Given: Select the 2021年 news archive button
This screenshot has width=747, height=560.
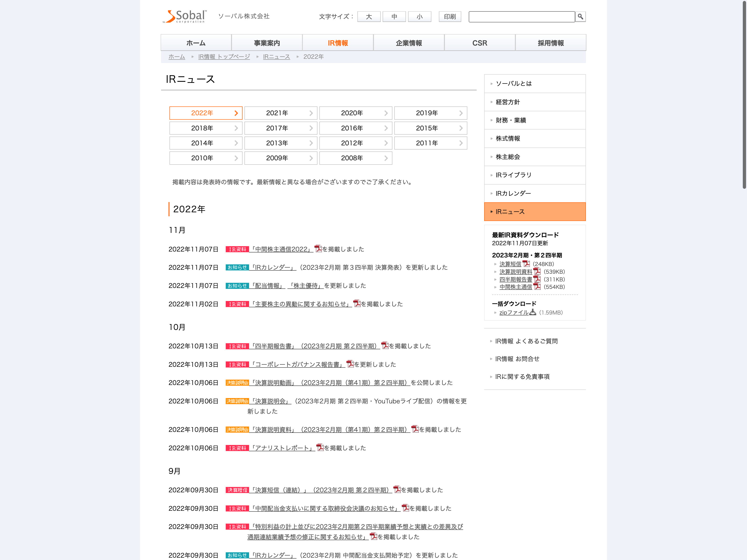Looking at the screenshot, I should [281, 113].
